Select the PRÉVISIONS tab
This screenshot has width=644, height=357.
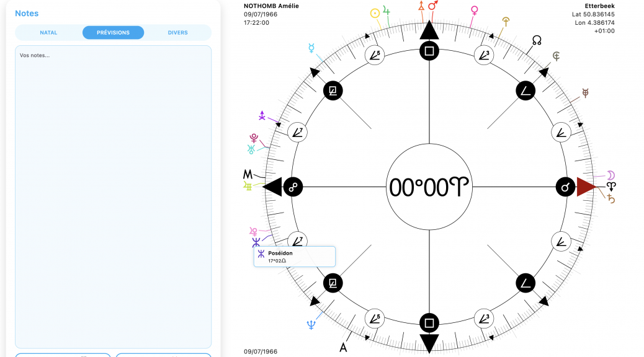[113, 33]
